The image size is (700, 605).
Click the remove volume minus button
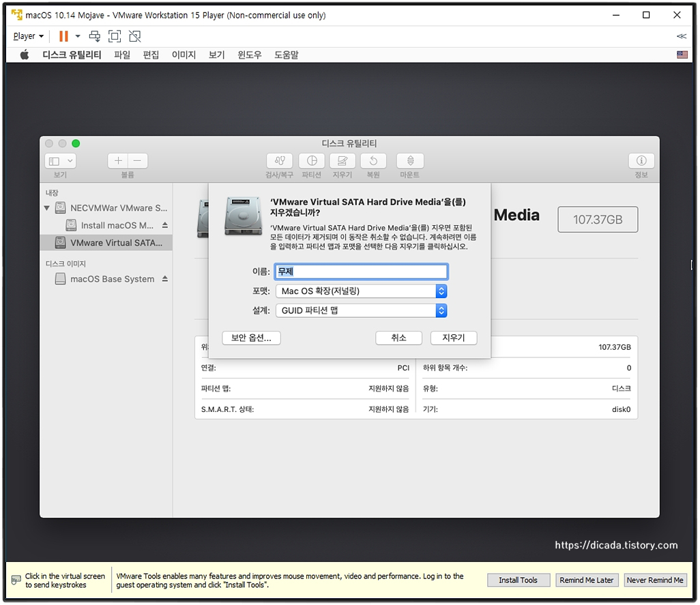tap(138, 161)
